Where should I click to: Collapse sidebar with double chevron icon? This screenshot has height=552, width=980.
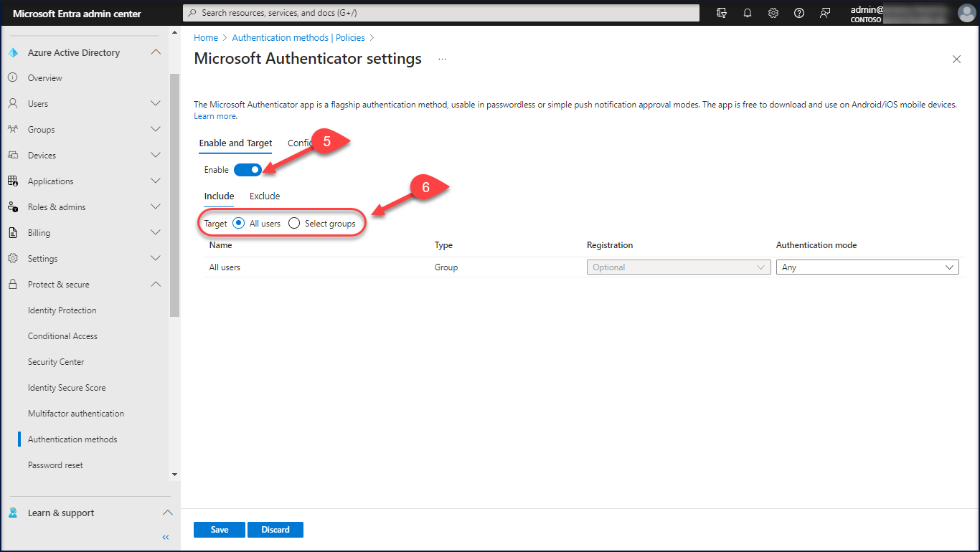click(x=166, y=537)
